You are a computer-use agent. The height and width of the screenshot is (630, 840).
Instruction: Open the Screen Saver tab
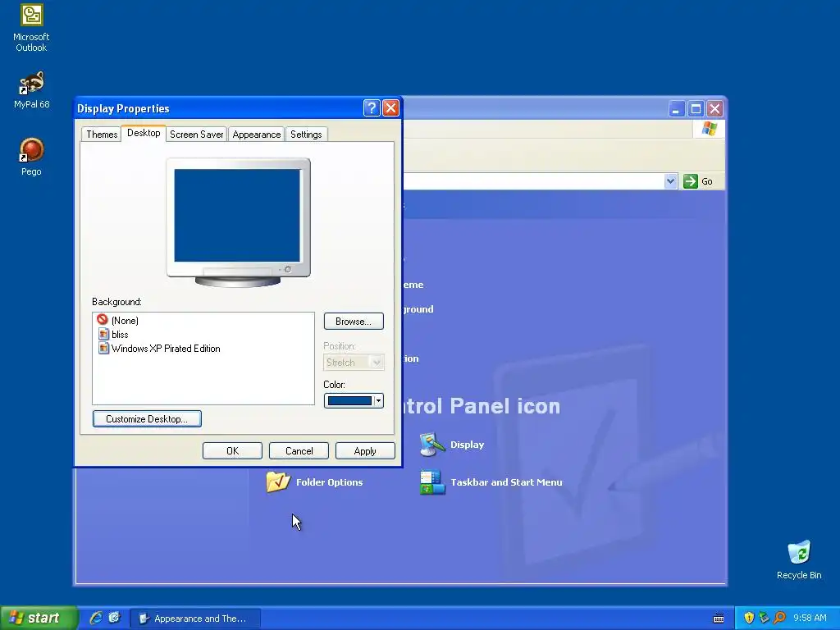[x=197, y=135]
